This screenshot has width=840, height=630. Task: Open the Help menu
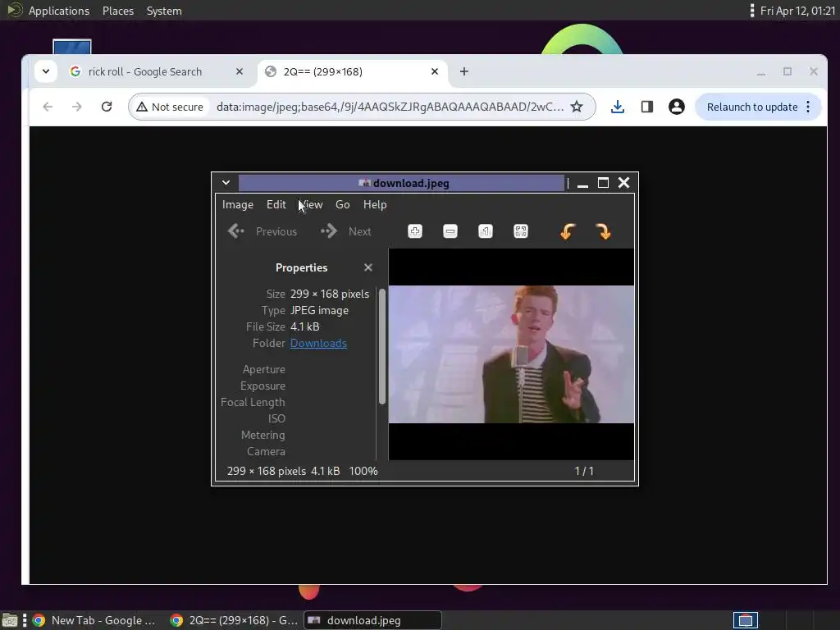click(374, 204)
